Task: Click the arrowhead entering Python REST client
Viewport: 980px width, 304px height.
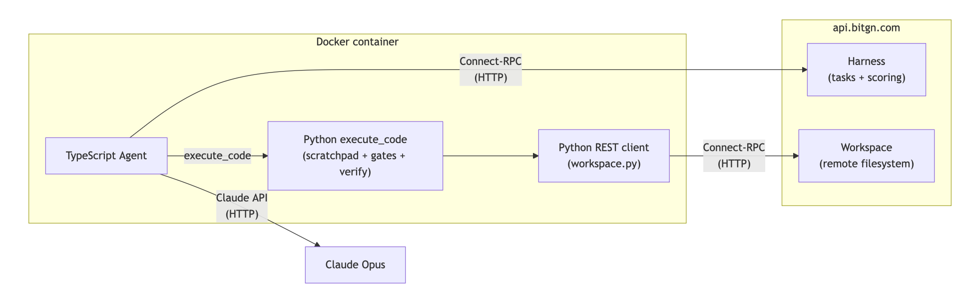Action: (535, 155)
